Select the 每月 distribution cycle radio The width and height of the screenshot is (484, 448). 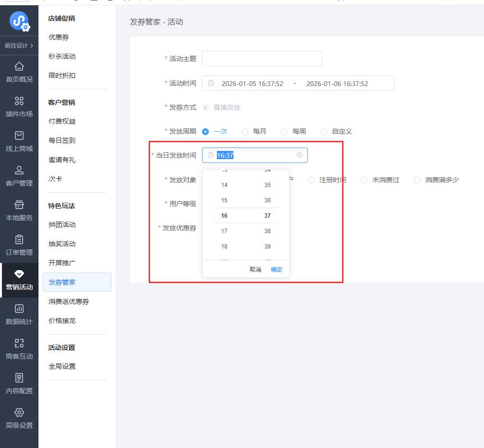point(245,131)
